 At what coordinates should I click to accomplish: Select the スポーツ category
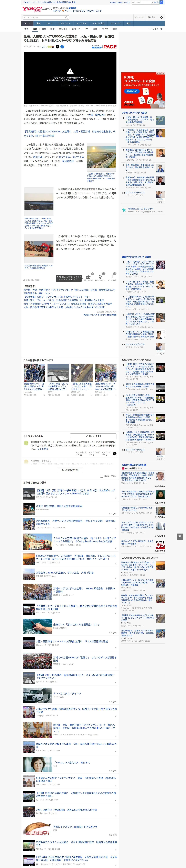pos(76,29)
